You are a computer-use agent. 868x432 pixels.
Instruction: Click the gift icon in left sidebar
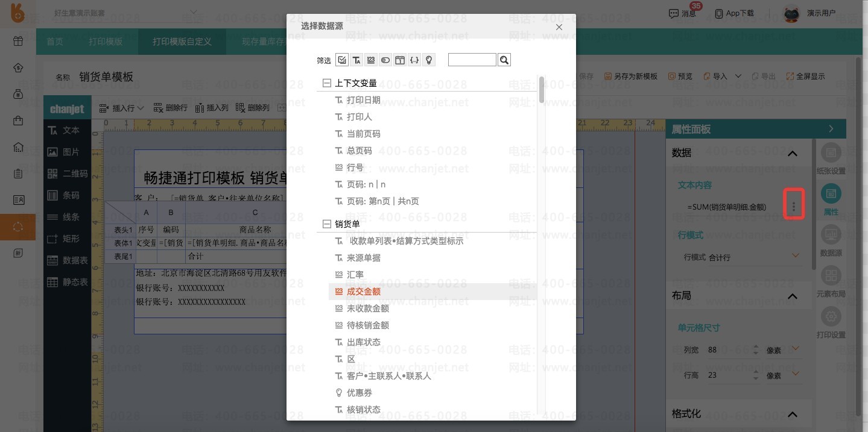17,42
